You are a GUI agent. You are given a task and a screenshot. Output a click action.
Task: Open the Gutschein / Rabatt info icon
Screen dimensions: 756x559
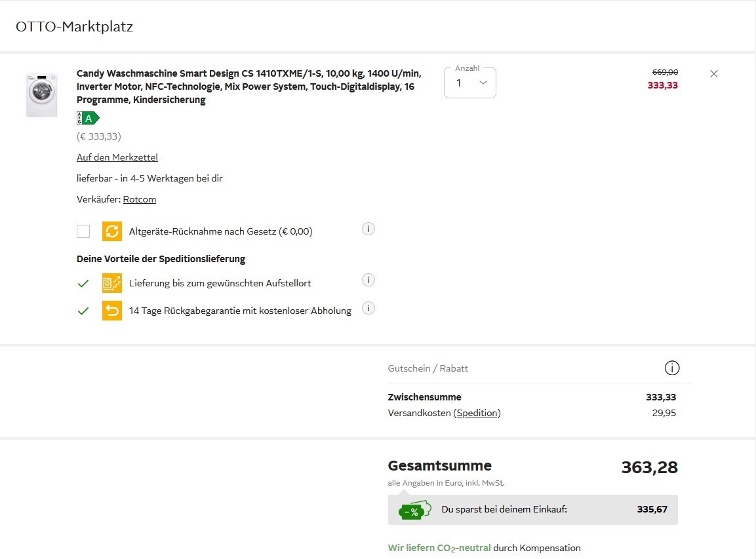pos(671,368)
